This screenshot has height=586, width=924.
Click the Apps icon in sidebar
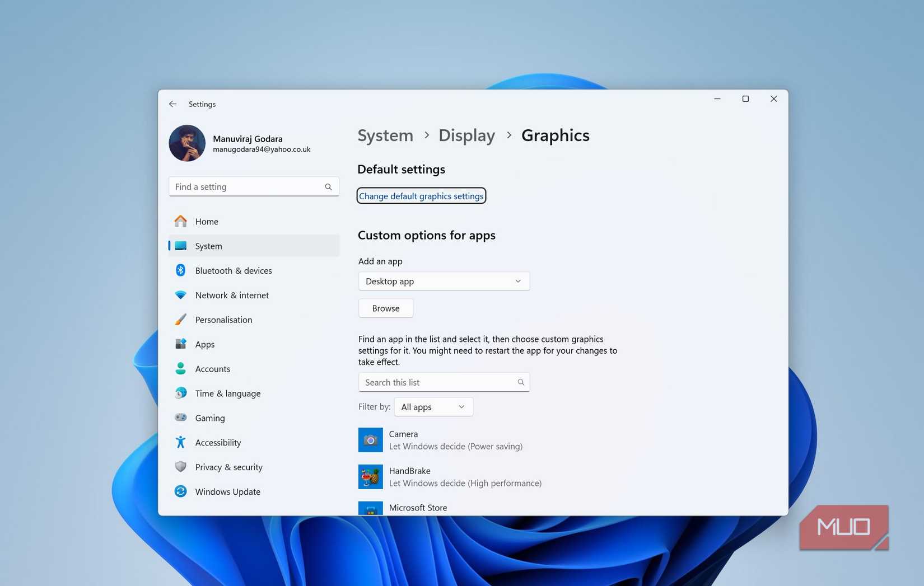pyautogui.click(x=180, y=344)
